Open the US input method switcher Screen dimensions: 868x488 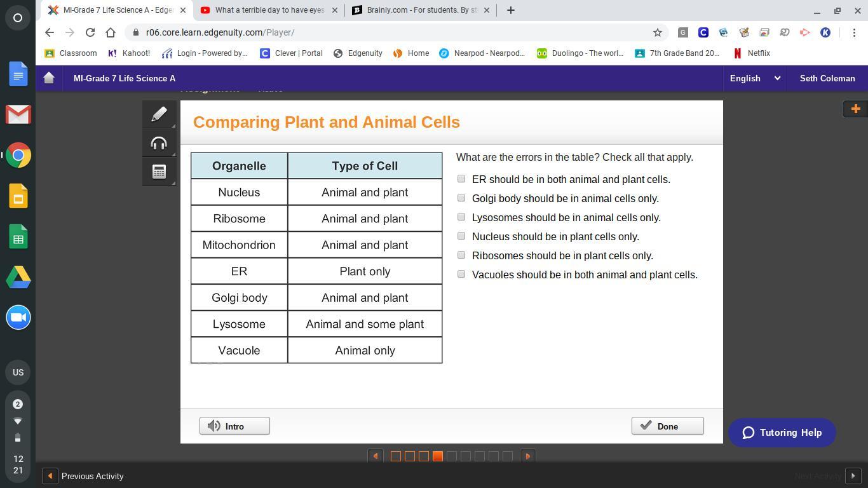click(18, 372)
